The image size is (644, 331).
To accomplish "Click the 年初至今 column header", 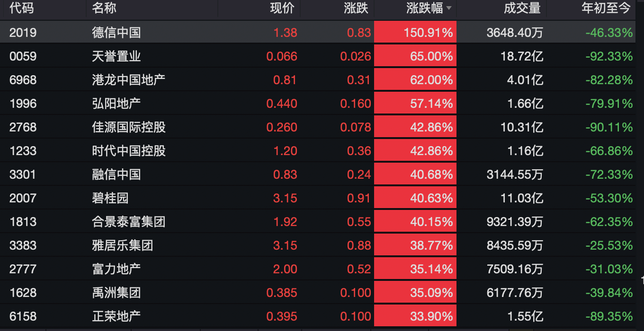I will [606, 9].
